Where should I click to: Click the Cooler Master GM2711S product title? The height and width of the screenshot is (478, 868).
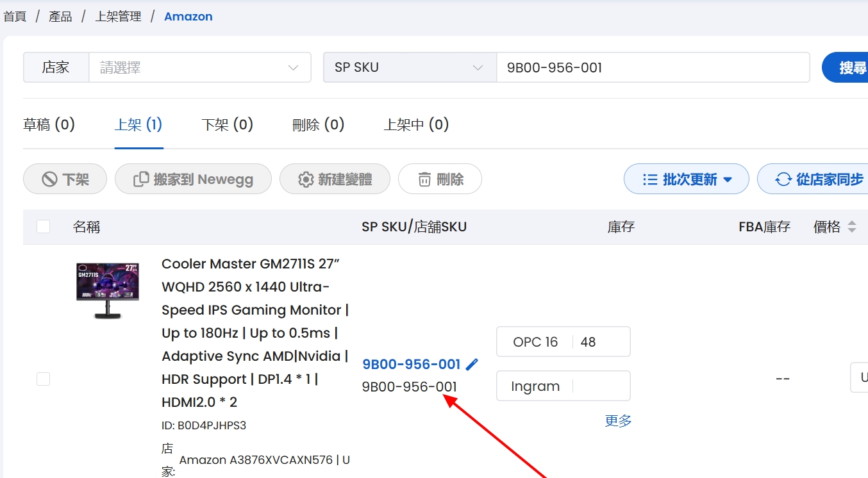pyautogui.click(x=255, y=333)
